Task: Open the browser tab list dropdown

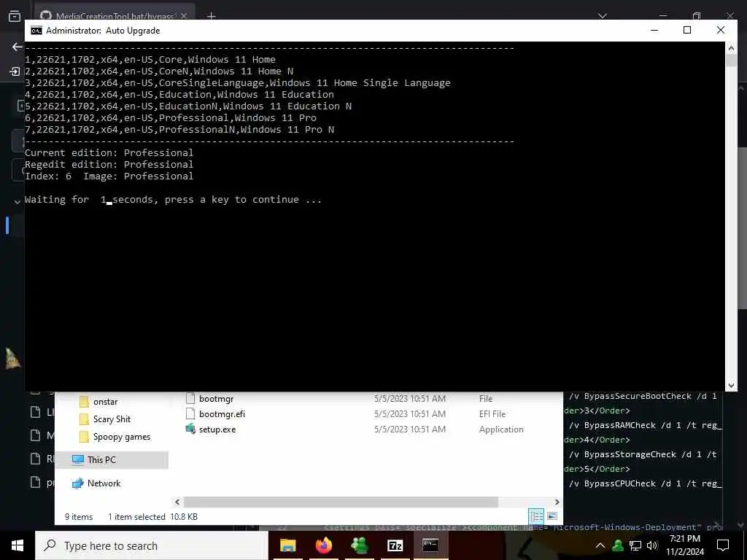Action: (602, 16)
